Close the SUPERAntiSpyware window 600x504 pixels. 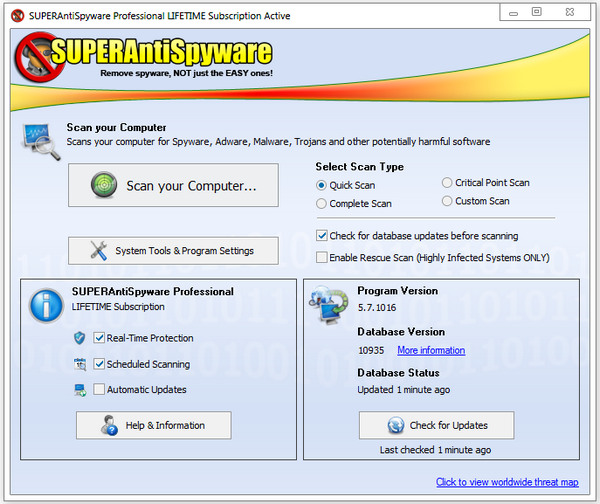point(570,12)
